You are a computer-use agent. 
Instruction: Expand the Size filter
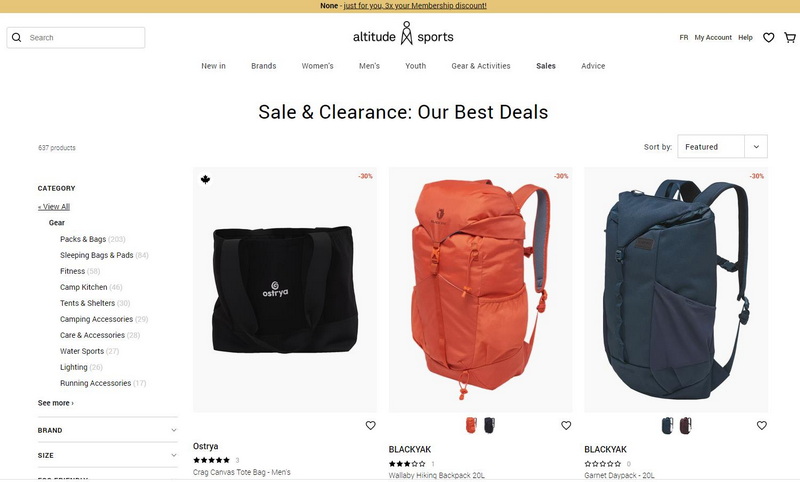(107, 455)
